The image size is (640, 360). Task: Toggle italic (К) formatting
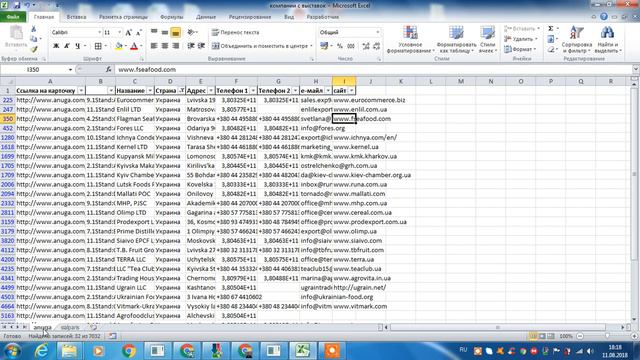(x=67, y=46)
